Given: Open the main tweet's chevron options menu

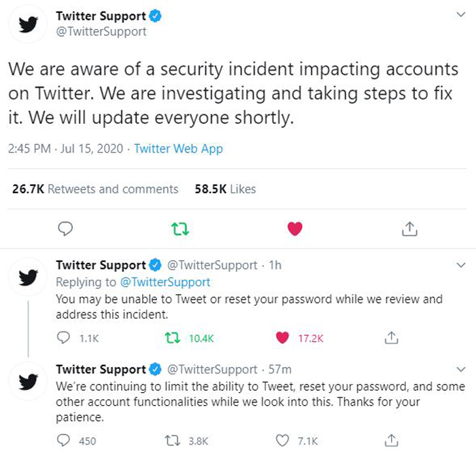Looking at the screenshot, I should [x=461, y=14].
